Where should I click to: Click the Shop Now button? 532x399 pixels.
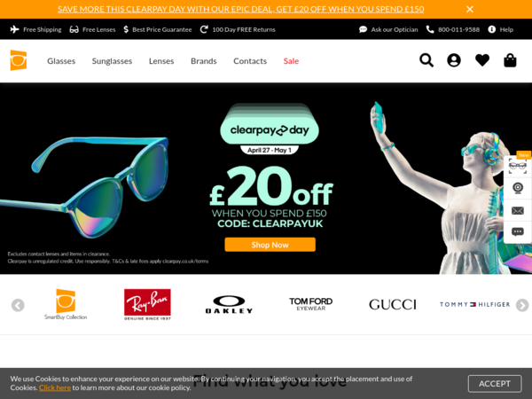(270, 245)
